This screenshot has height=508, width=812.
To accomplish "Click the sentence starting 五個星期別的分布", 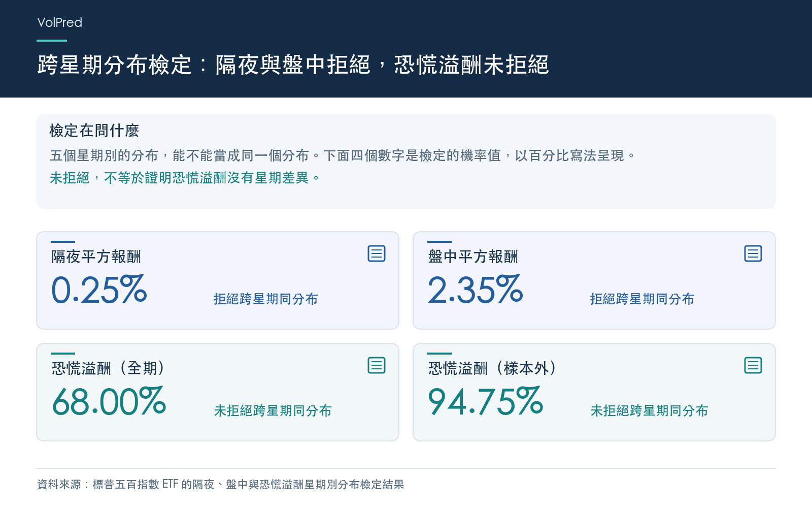I will pos(343,155).
